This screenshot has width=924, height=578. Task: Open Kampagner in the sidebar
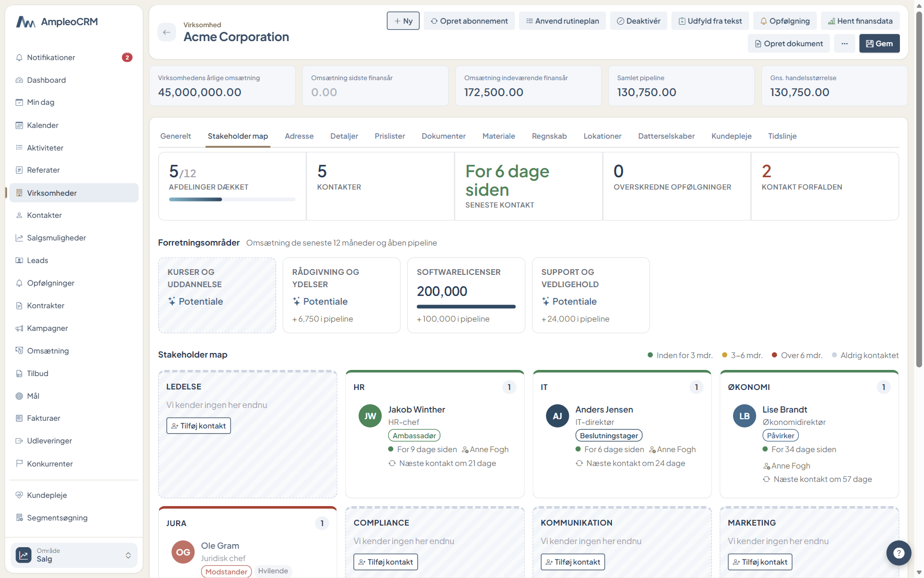pos(74,328)
